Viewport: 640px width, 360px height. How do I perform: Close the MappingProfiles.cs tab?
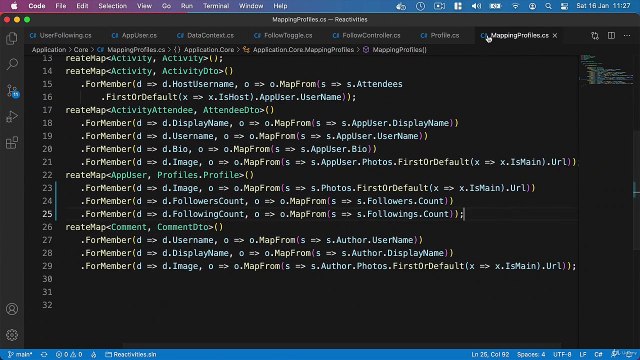555,36
